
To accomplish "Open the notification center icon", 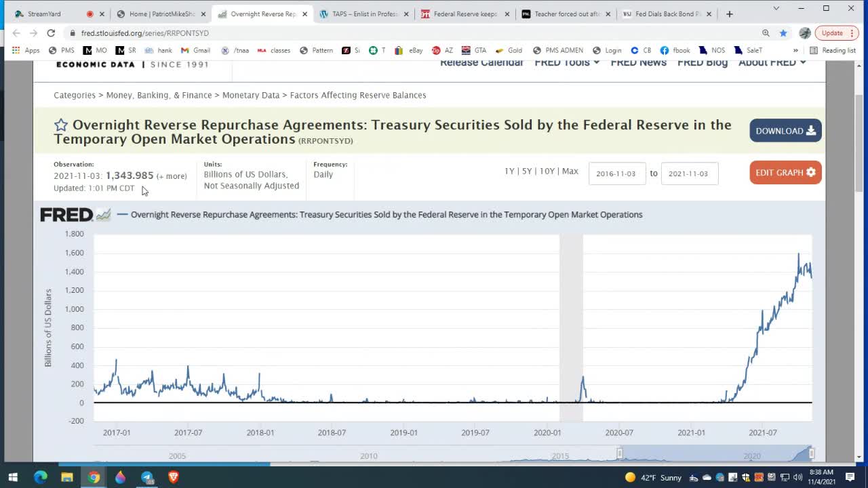I will pyautogui.click(x=850, y=477).
